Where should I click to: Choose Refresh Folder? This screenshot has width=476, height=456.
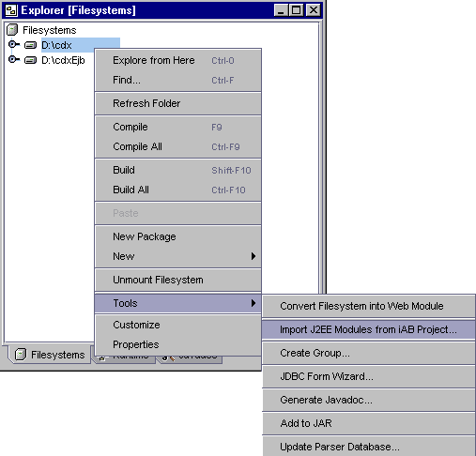tap(178, 103)
